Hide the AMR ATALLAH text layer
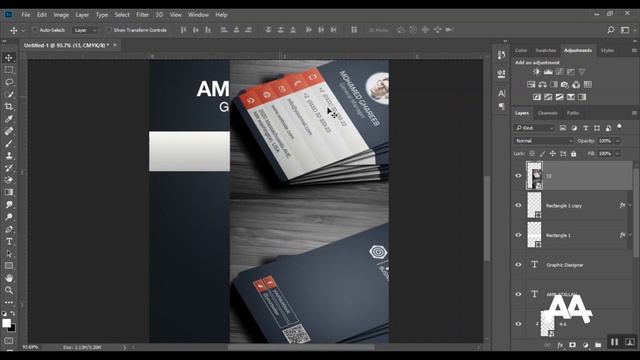This screenshot has height=360, width=640. (x=518, y=294)
